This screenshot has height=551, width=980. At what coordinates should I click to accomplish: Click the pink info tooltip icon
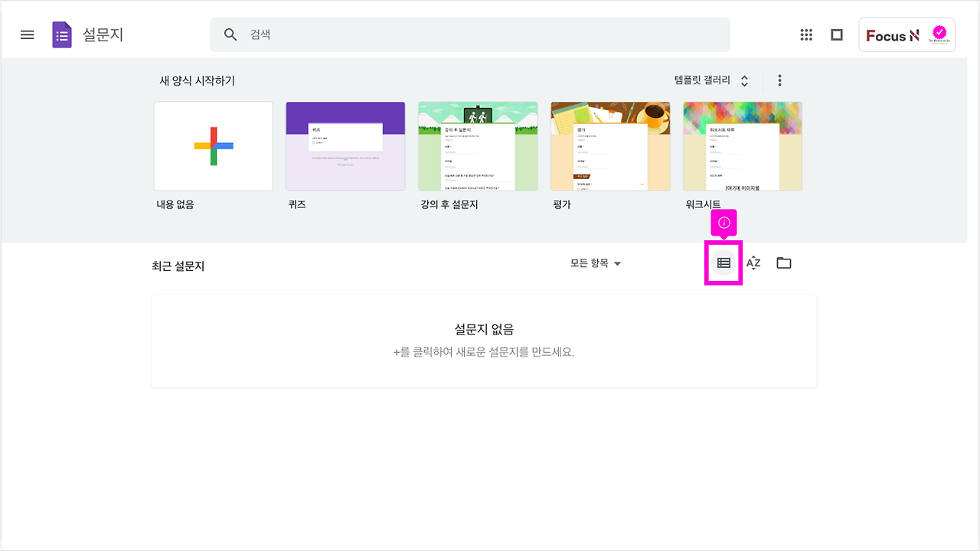pyautogui.click(x=723, y=223)
